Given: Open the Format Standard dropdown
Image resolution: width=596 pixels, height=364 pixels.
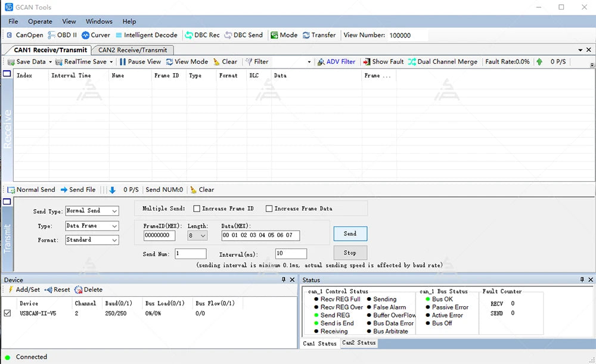Looking at the screenshot, I should click(92, 239).
